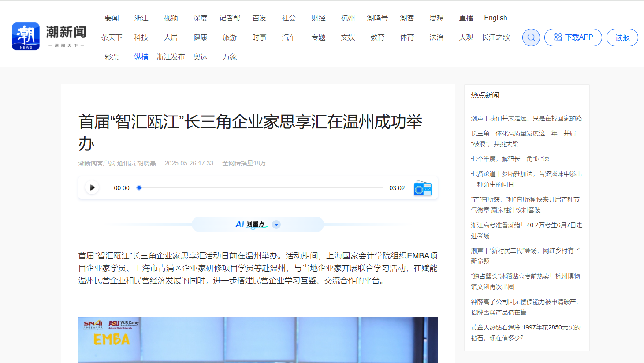Click the search magnifier icon
Image resolution: width=644 pixels, height=363 pixels.
531,37
